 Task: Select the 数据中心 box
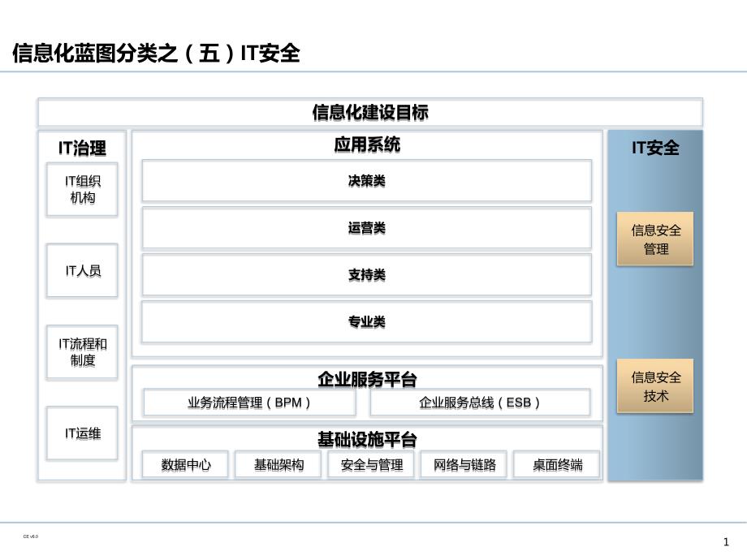(x=185, y=465)
